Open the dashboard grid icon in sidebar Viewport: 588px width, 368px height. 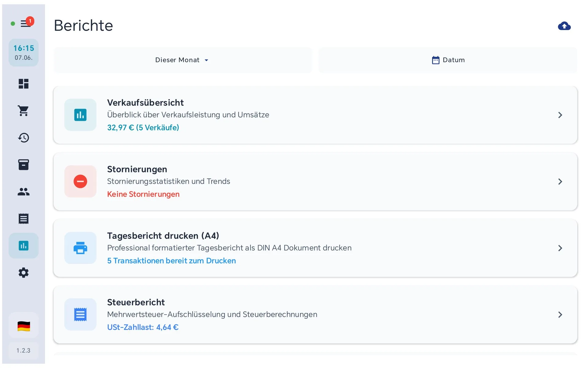[24, 84]
